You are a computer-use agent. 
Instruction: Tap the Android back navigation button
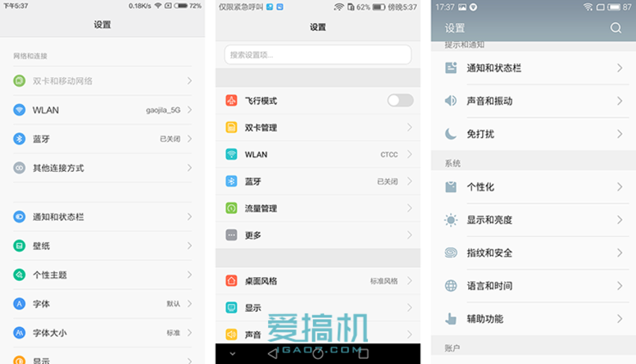click(273, 354)
